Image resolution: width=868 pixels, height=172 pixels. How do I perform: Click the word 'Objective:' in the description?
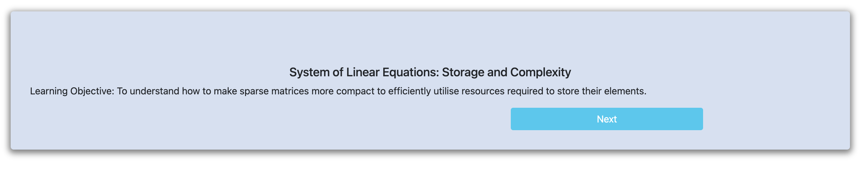(x=92, y=91)
